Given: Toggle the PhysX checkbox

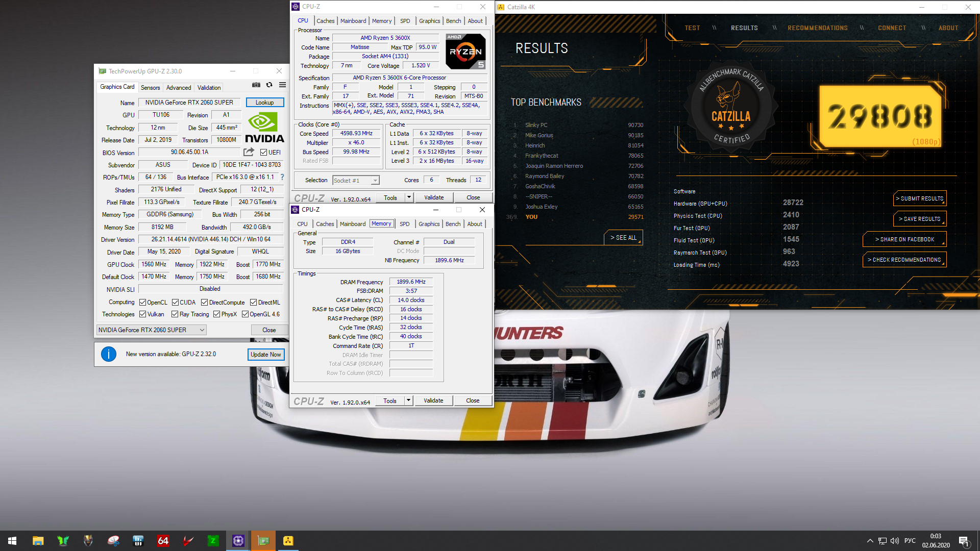Looking at the screenshot, I should pyautogui.click(x=216, y=314).
